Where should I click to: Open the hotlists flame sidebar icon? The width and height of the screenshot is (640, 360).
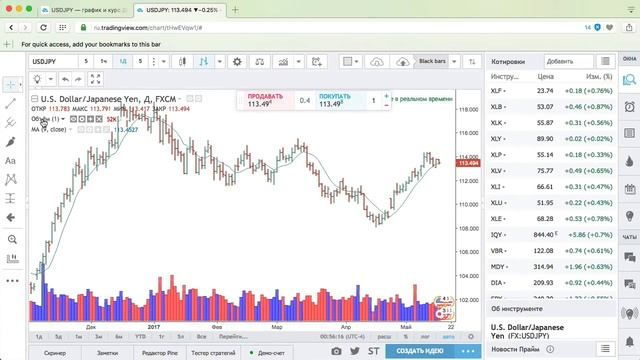coord(629,161)
